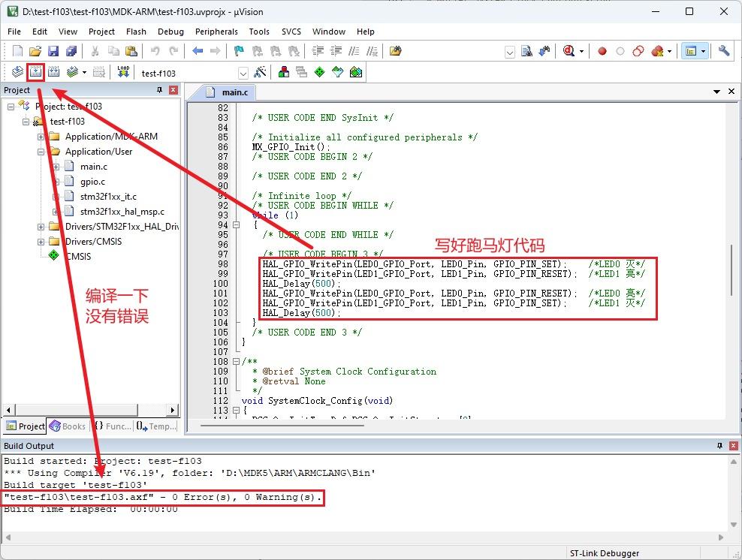Kill all breakpoints using the red X circles icon
The width and height of the screenshot is (742, 560).
tap(657, 51)
